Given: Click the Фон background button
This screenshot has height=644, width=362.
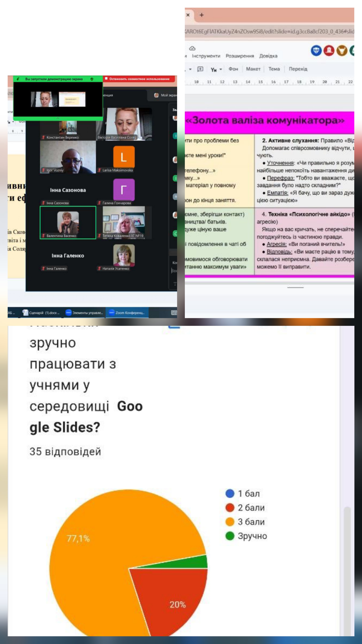Looking at the screenshot, I should point(233,69).
